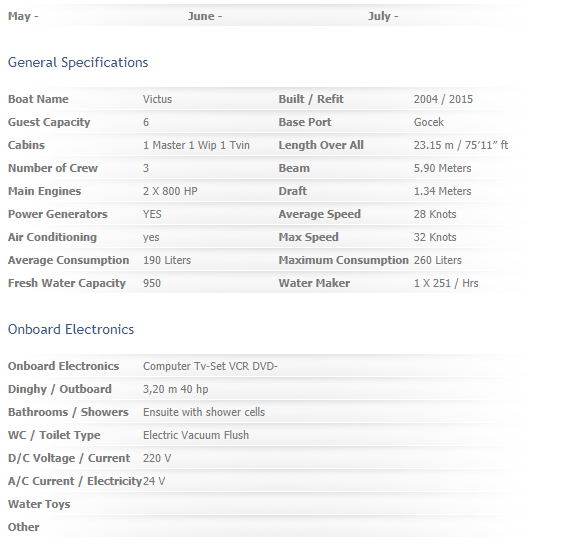The width and height of the screenshot is (563, 547).
Task: Click the Fresh Water Capacity label
Action: point(67,283)
